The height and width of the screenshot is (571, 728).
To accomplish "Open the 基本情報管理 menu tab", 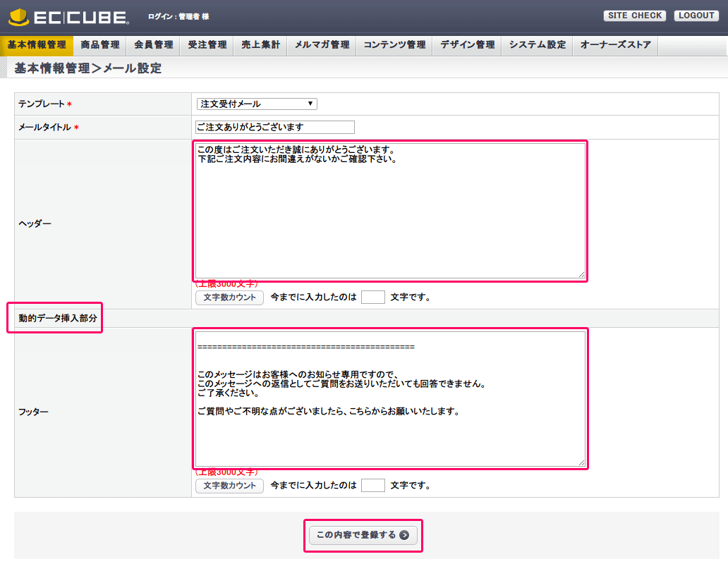I will (37, 45).
